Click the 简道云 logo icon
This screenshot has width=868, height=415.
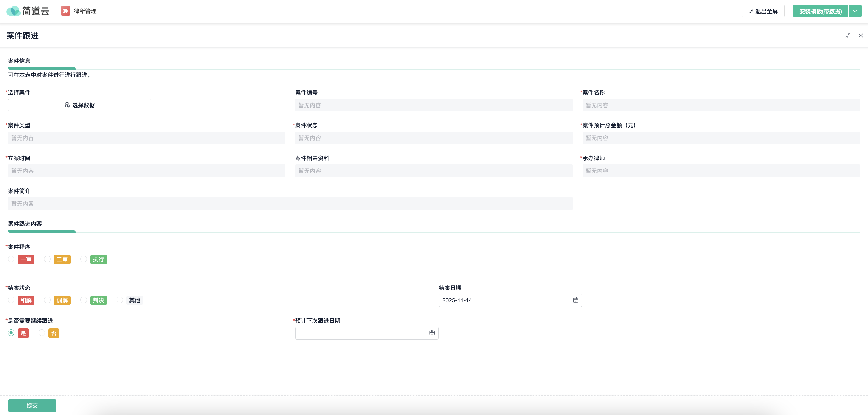click(x=13, y=11)
